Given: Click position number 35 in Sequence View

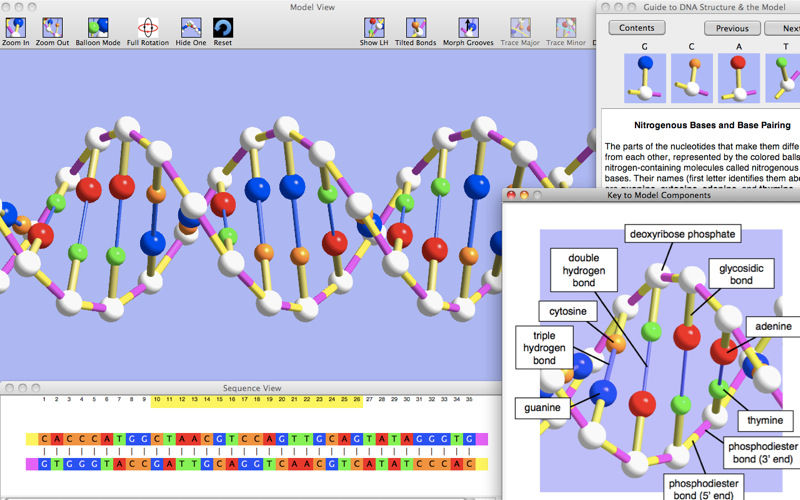Looking at the screenshot, I should click(469, 399).
